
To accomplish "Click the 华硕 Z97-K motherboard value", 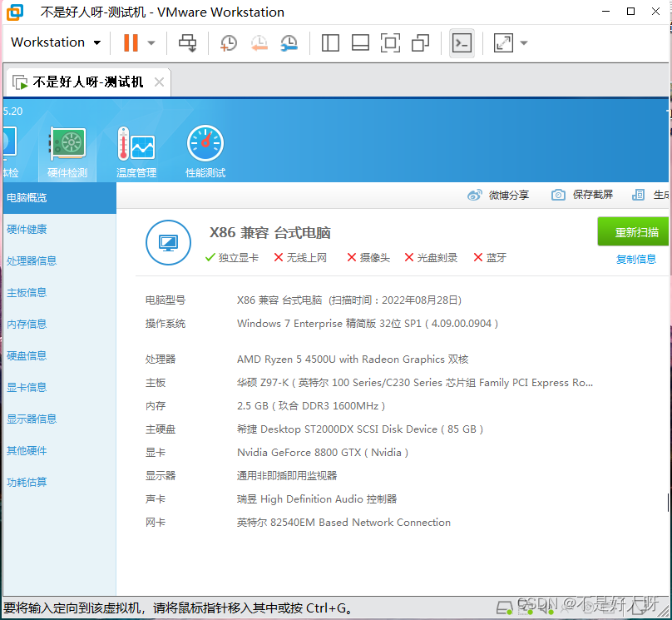I will tap(415, 383).
